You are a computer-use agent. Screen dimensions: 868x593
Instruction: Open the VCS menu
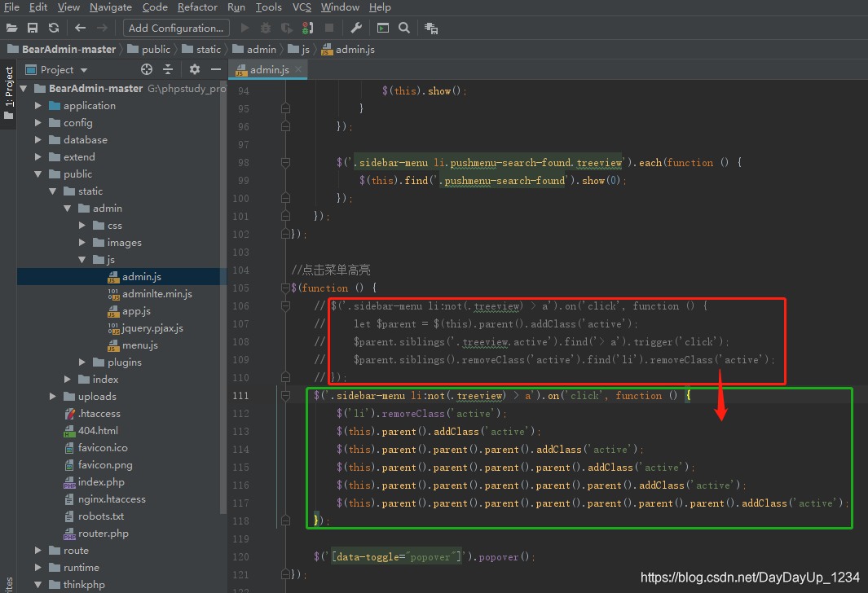302,7
